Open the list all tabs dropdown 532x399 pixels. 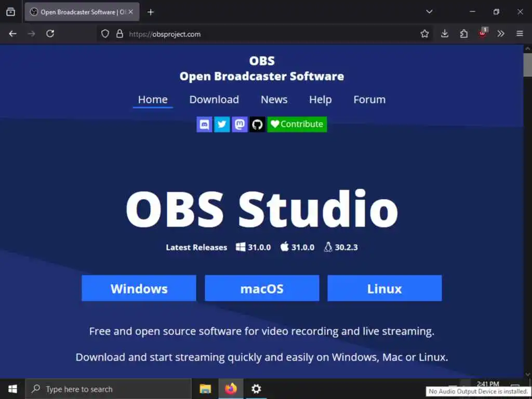pos(429,12)
